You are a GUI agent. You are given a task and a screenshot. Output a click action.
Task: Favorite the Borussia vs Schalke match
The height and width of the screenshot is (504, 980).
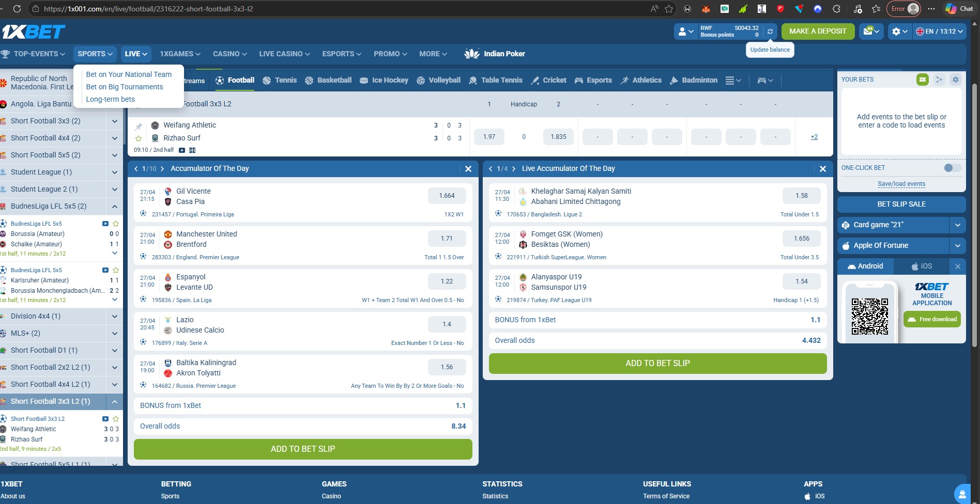click(x=116, y=224)
